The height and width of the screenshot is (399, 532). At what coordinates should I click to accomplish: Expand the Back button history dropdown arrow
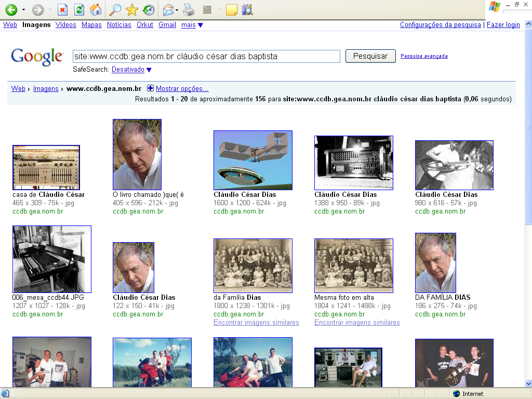pyautogui.click(x=23, y=10)
